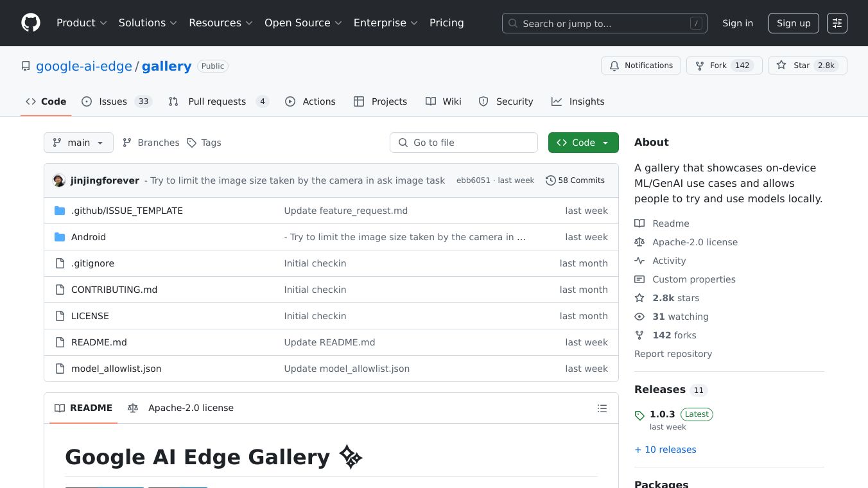The width and height of the screenshot is (868, 488).
Task: Expand the main branch dropdown
Action: 78,143
